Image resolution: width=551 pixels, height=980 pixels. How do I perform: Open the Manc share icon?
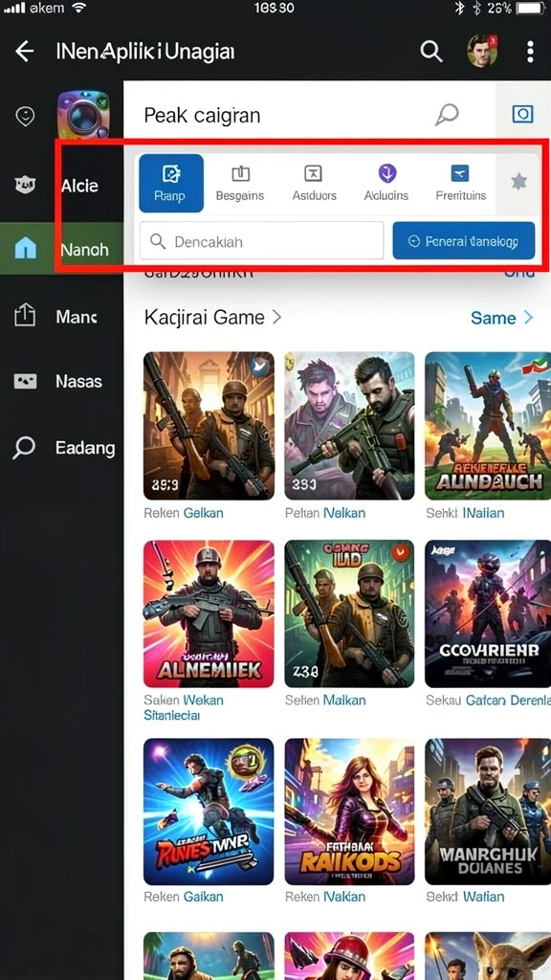click(x=25, y=316)
